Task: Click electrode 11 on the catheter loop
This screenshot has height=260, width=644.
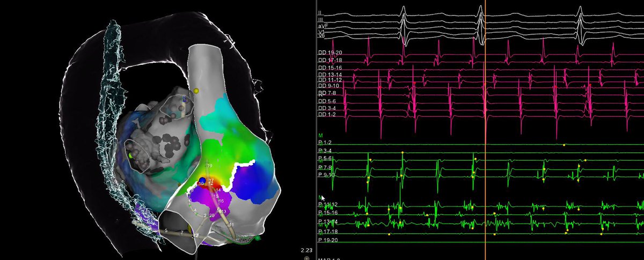Action: [x=231, y=223]
